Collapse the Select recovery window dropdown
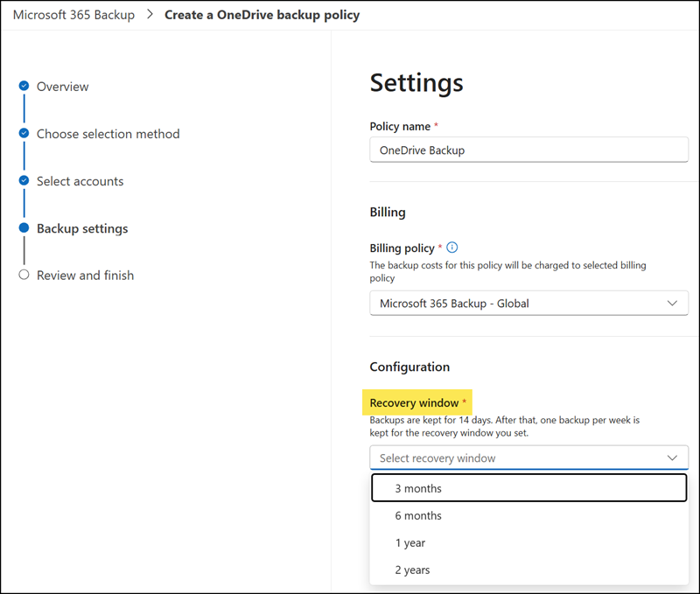The width and height of the screenshot is (700, 594). [x=529, y=458]
